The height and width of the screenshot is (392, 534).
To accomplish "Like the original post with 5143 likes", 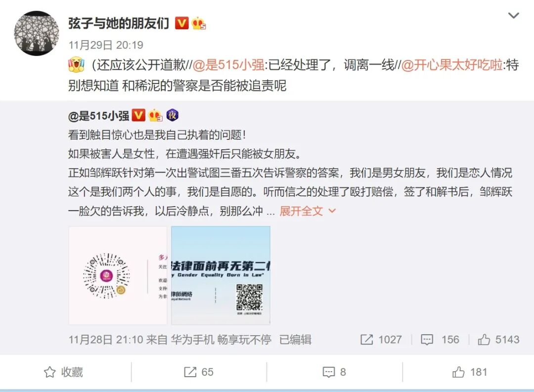I will (498, 340).
